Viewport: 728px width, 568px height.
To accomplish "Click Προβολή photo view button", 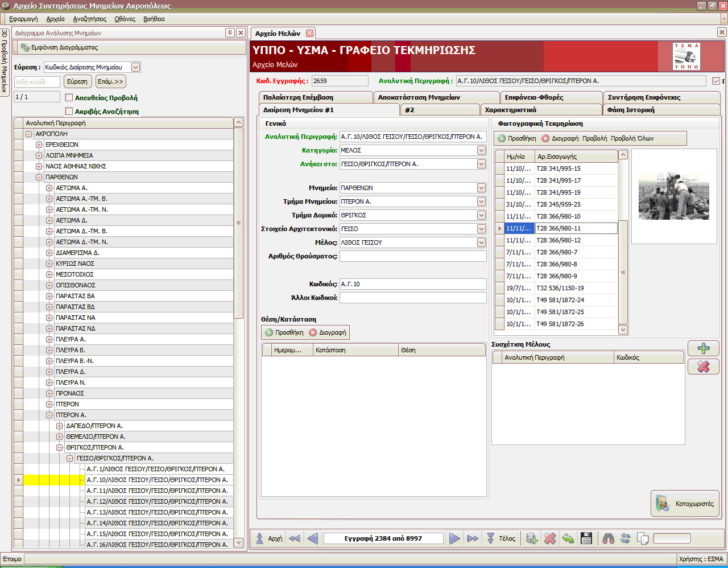I will [x=594, y=138].
